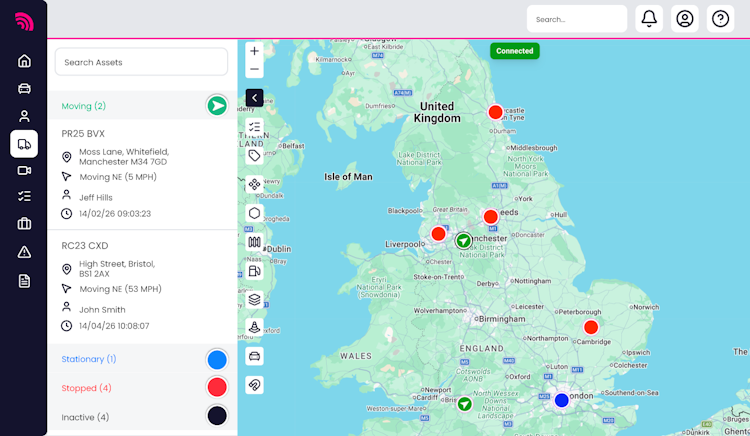Toggle the blue Stationary filter circle
The width and height of the screenshot is (750, 436).
[x=217, y=360]
